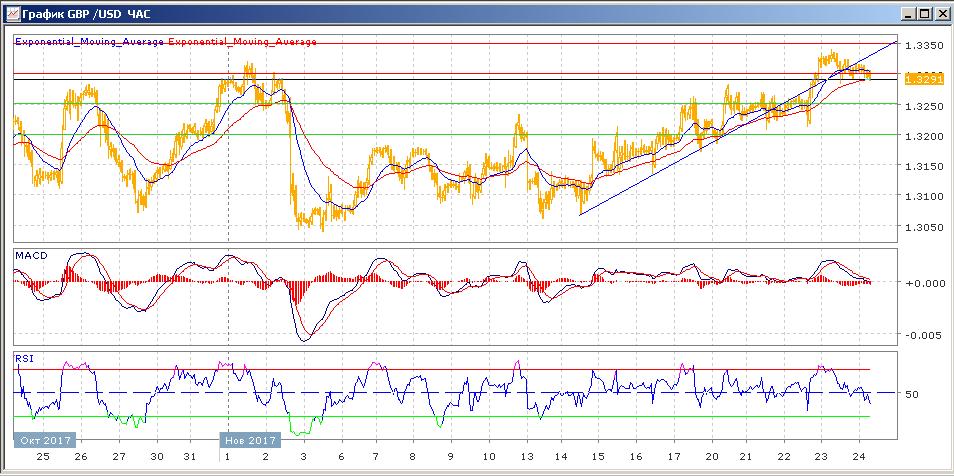Click date 22 on the time axis
The height and width of the screenshot is (476, 954).
[784, 457]
